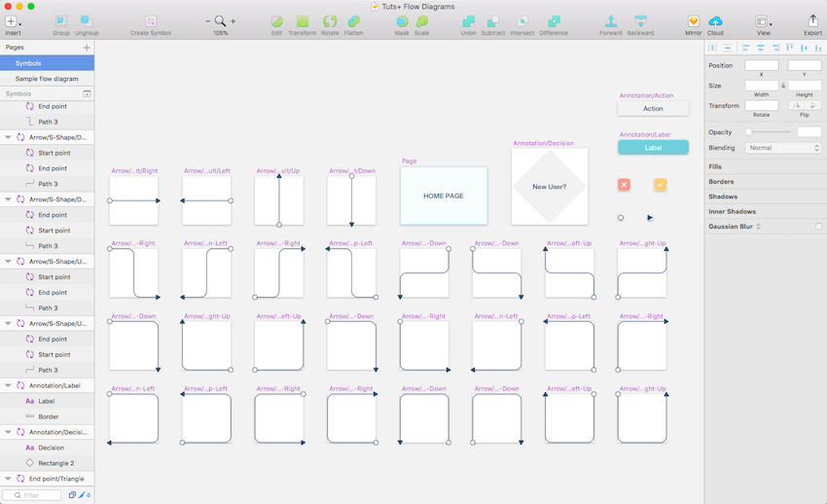Click the Export toolbar icon
This screenshot has height=504, width=827.
(812, 21)
